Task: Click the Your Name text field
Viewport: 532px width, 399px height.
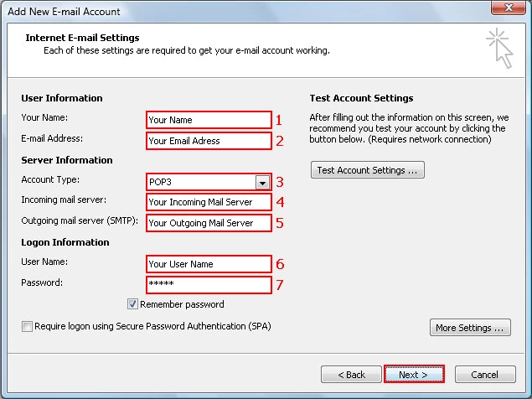Action: [x=209, y=120]
